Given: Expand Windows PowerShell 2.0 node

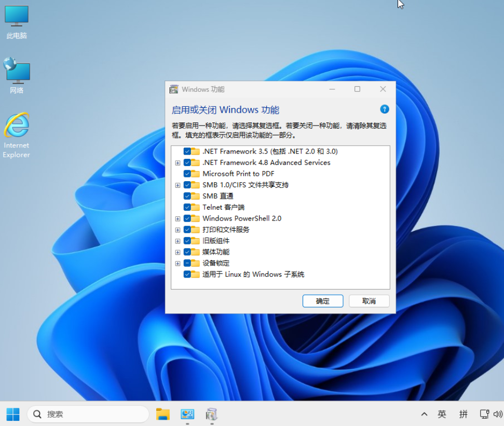Looking at the screenshot, I should click(x=178, y=219).
